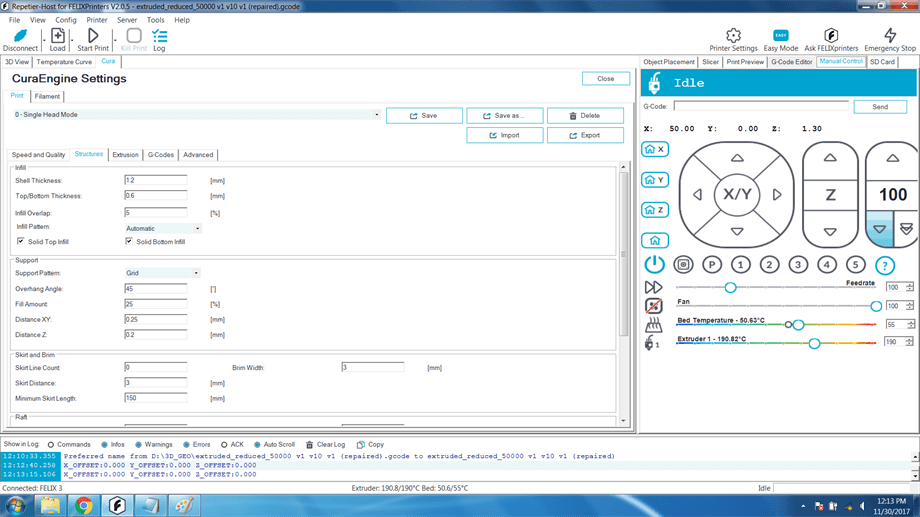Open Chrome from the taskbar
Image resolution: width=920 pixels, height=517 pixels.
(x=83, y=505)
